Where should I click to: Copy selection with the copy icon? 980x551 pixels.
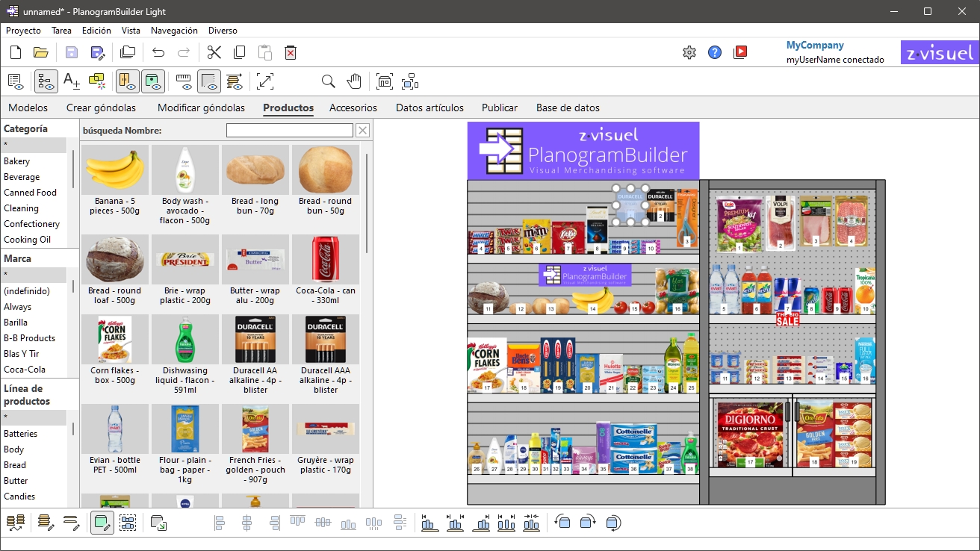point(240,52)
